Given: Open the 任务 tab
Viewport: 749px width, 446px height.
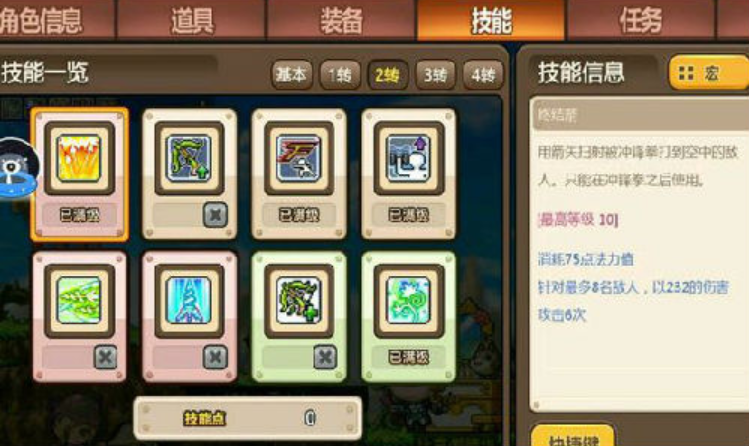Looking at the screenshot, I should 640,20.
